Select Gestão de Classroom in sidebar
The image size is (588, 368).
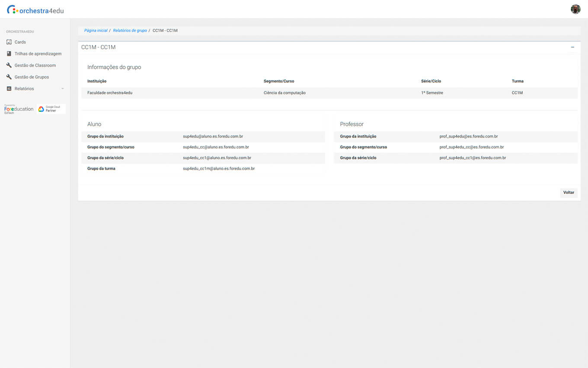(x=35, y=65)
